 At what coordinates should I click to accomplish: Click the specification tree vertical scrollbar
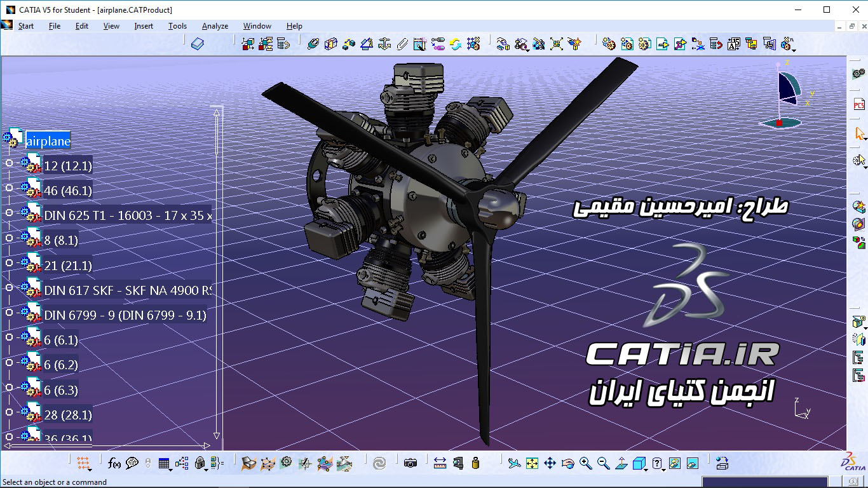(x=217, y=273)
